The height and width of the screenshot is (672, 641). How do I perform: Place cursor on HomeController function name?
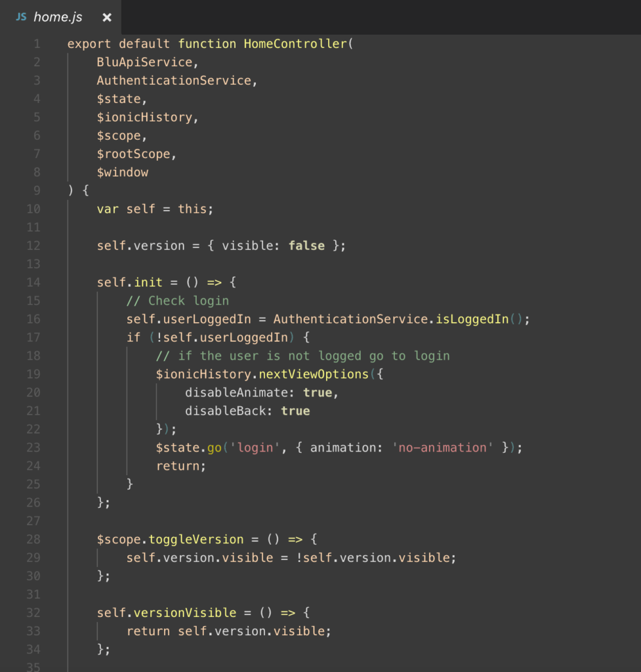coord(295,44)
